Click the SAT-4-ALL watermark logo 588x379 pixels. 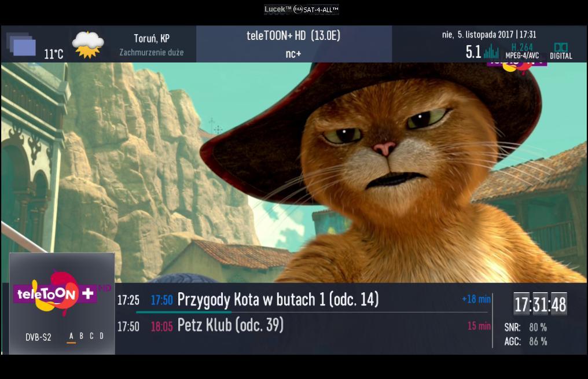point(301,9)
